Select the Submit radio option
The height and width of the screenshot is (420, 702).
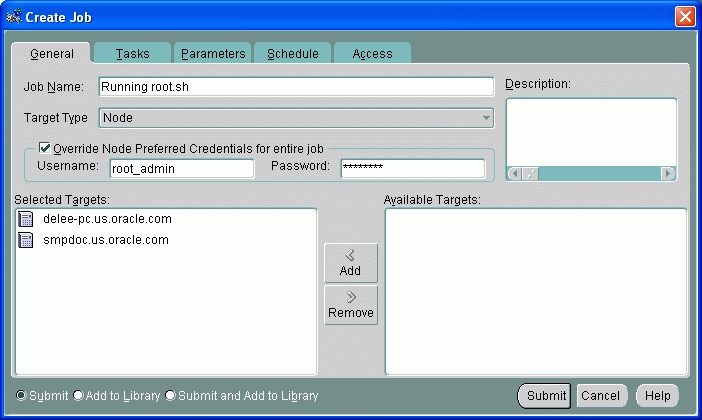22,396
